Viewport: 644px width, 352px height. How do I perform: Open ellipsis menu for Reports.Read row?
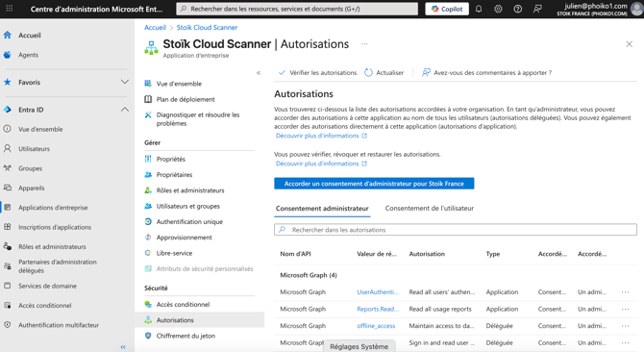(625, 309)
